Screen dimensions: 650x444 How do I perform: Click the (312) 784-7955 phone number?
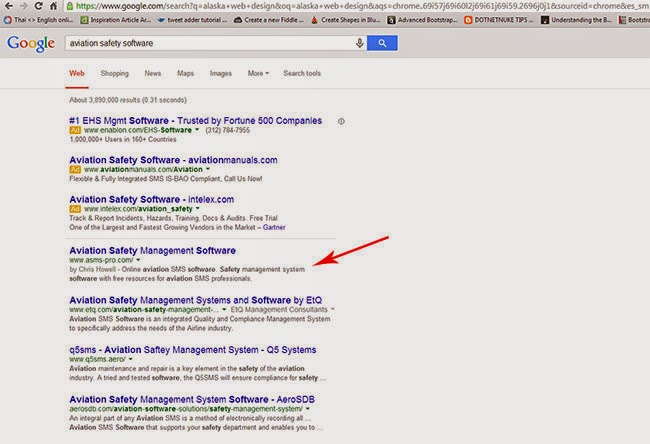point(228,130)
